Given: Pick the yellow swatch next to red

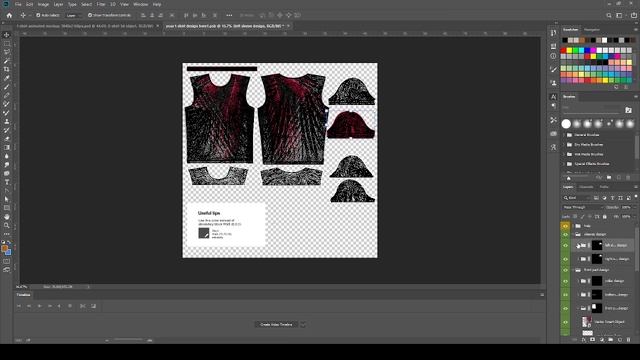Looking at the screenshot, I should (x=569, y=51).
